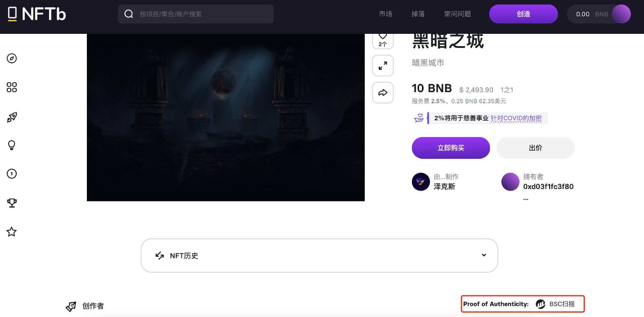Share the NFT via arrow icon
The height and width of the screenshot is (317, 644).
click(383, 93)
